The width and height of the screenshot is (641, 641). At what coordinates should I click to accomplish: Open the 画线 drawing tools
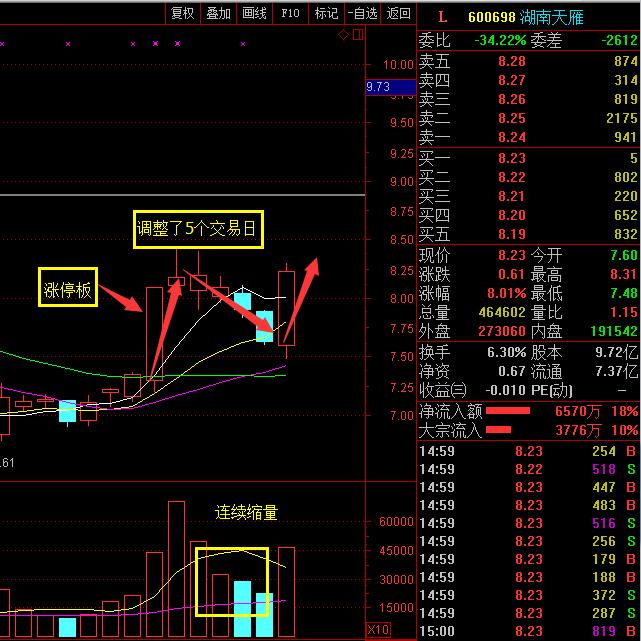pos(254,13)
